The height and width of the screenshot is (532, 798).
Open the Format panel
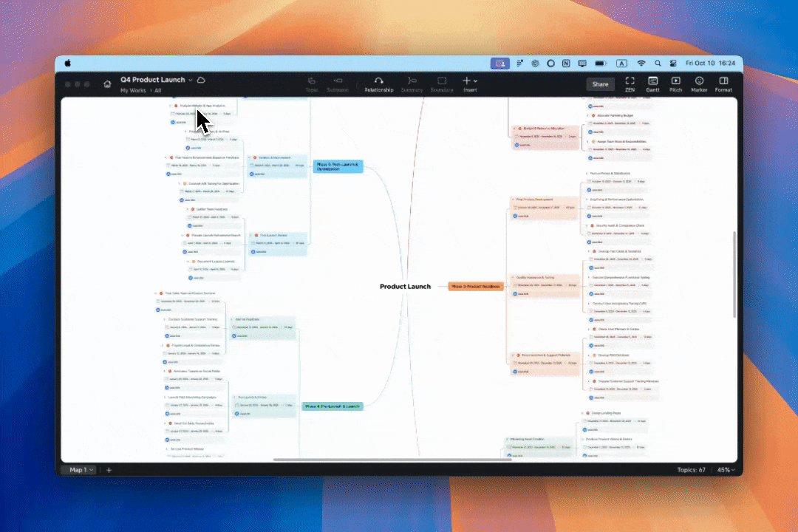[x=723, y=84]
